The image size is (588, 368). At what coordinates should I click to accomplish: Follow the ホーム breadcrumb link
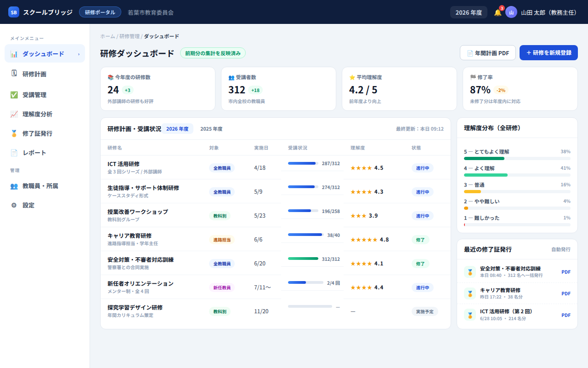(107, 36)
